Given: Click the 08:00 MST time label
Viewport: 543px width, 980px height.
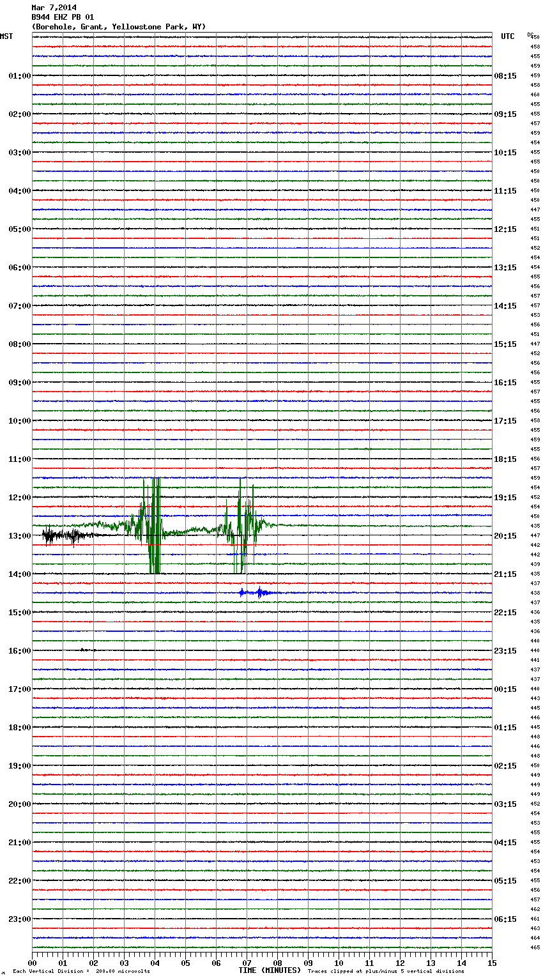Looking at the screenshot, I should [x=19, y=344].
